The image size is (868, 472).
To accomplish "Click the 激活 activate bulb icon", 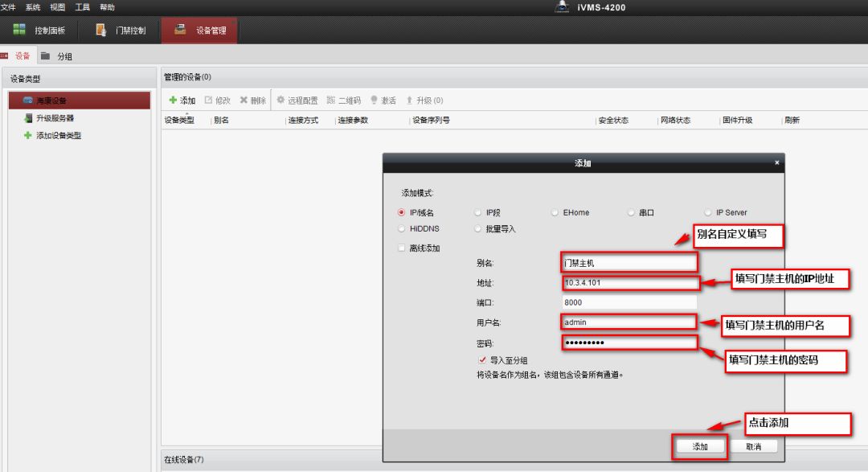I will tap(374, 101).
